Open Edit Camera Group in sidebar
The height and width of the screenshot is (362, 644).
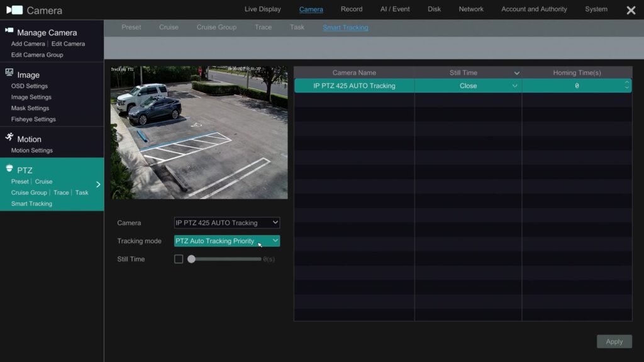[x=37, y=55]
